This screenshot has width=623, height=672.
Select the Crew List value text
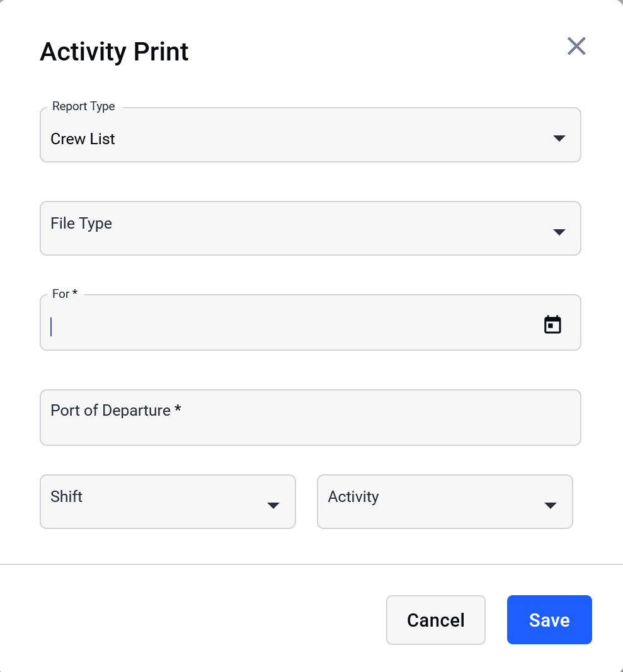(83, 139)
